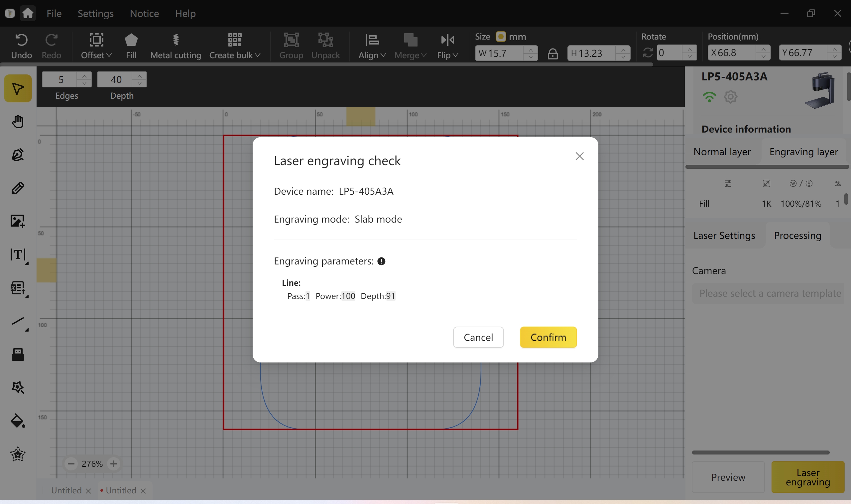Toggle the size unit mm switch
The height and width of the screenshot is (504, 851).
501,36
